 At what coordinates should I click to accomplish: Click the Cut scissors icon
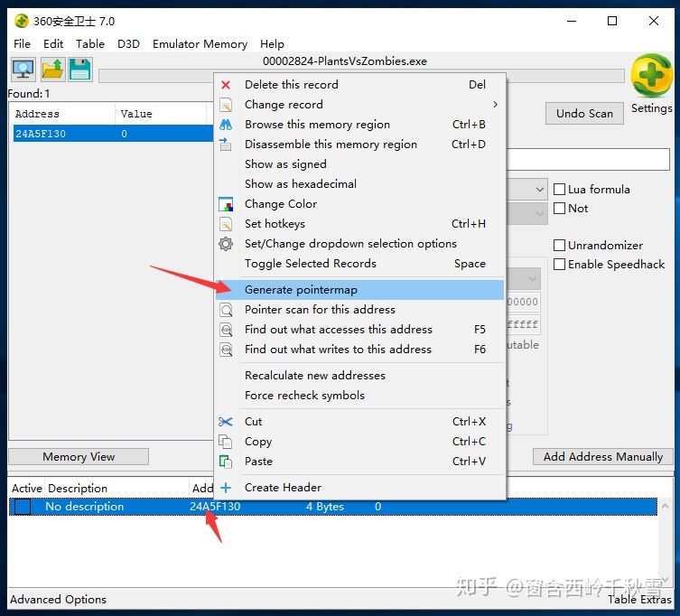coord(226,422)
